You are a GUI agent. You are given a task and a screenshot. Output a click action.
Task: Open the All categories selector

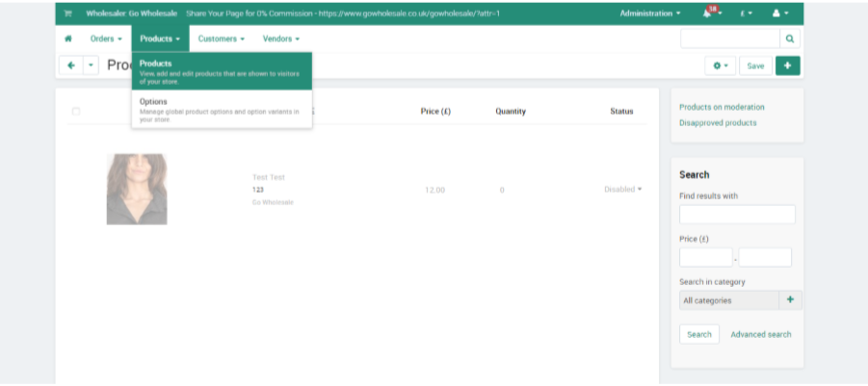coord(729,300)
